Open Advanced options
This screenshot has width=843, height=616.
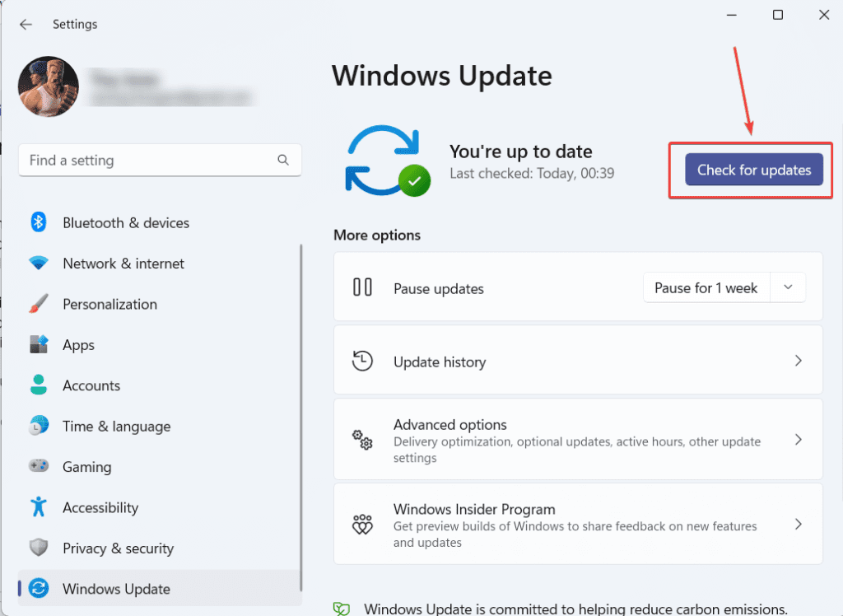pos(578,439)
